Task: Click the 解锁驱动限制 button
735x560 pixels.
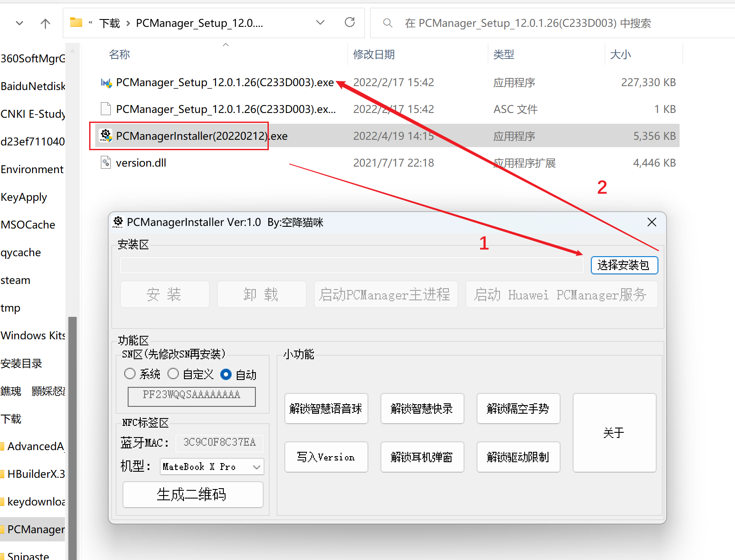Action: [x=519, y=457]
